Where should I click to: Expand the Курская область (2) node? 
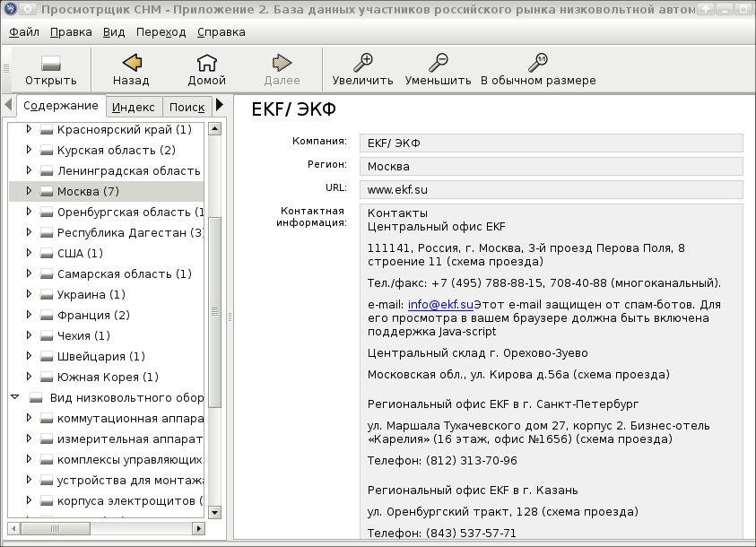coord(29,150)
